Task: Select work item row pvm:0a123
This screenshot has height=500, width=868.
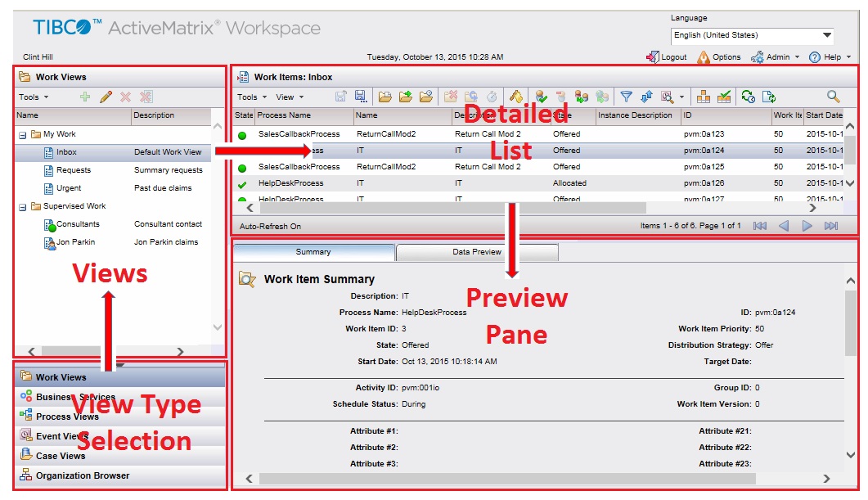Action: (x=538, y=134)
